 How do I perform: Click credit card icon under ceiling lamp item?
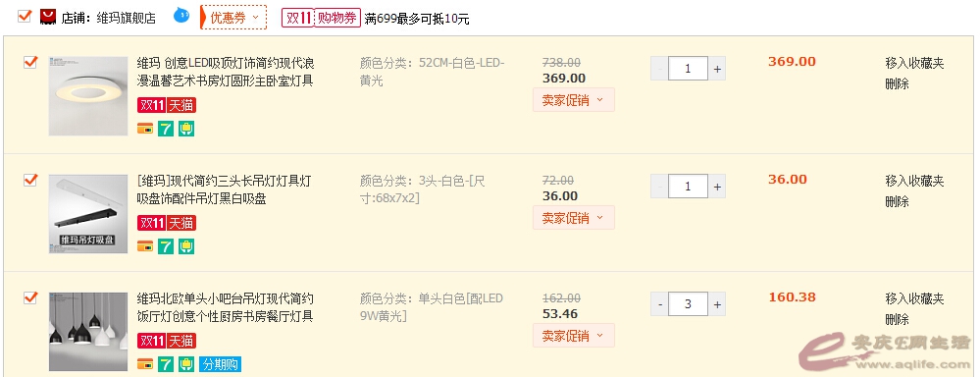click(145, 129)
